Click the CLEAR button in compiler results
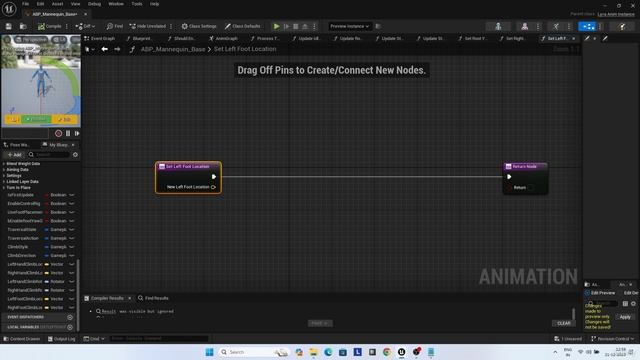 pyautogui.click(x=564, y=323)
